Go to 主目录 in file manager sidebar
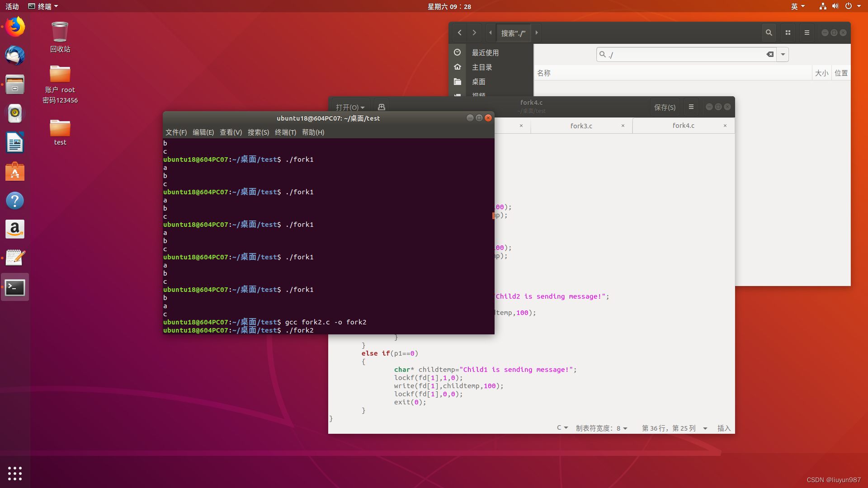 [x=482, y=67]
